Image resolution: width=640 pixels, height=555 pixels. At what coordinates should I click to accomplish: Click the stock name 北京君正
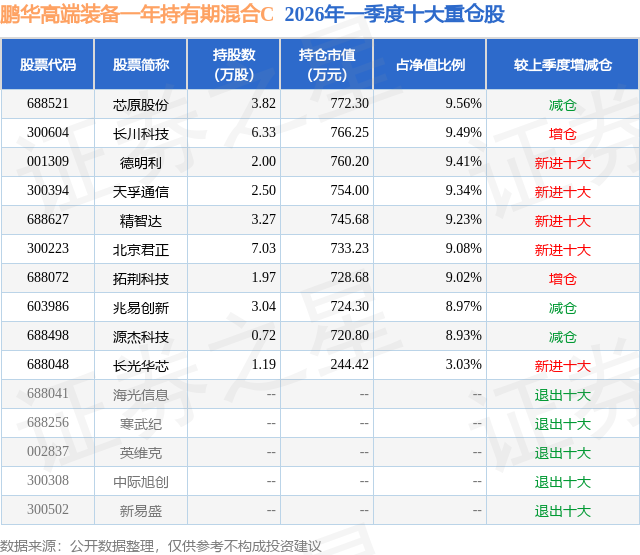141,250
